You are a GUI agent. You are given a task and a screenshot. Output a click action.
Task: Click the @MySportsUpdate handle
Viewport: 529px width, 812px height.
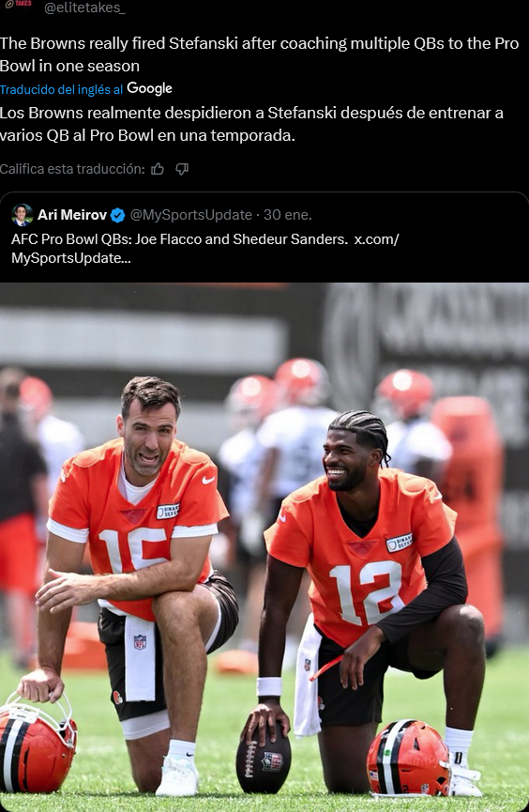pyautogui.click(x=191, y=215)
